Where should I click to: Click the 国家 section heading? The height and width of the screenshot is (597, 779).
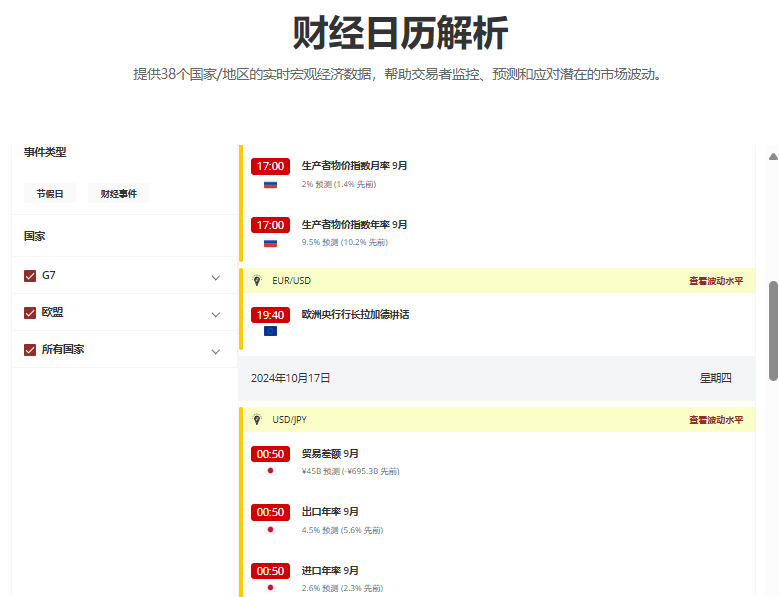coord(34,236)
